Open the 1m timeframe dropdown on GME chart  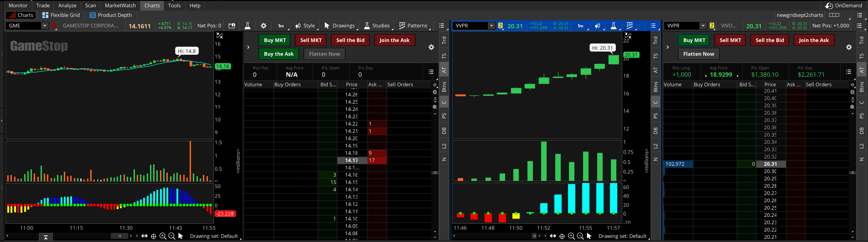point(281,26)
